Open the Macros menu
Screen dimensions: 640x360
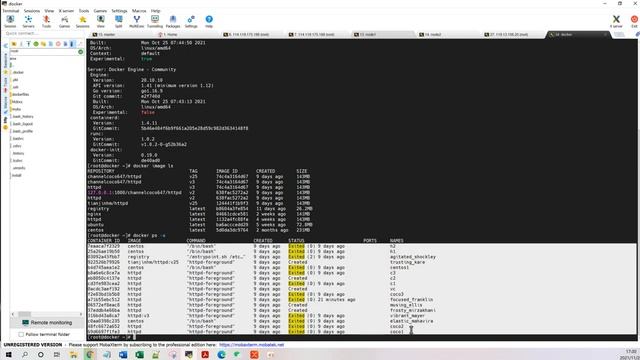pos(139,11)
